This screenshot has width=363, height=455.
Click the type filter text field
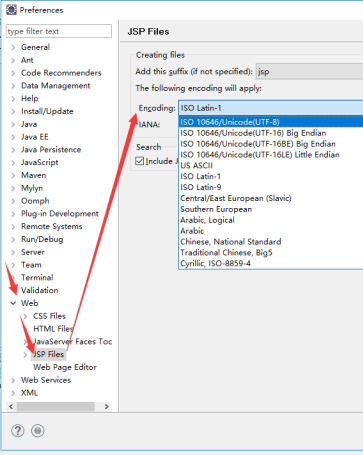point(59,31)
